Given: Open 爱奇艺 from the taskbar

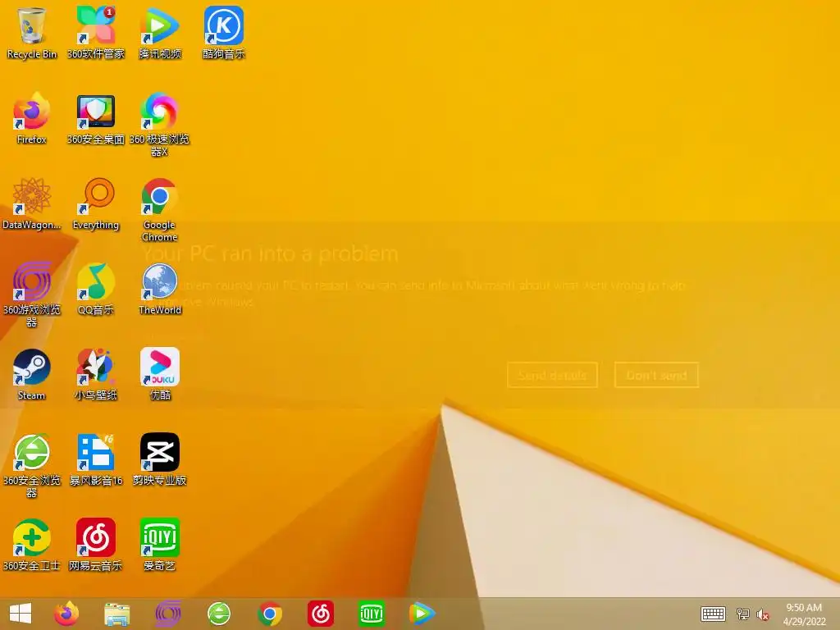Looking at the screenshot, I should [372, 614].
